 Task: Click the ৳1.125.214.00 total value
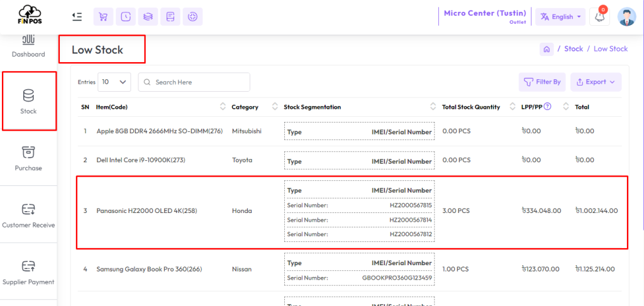[x=595, y=270]
